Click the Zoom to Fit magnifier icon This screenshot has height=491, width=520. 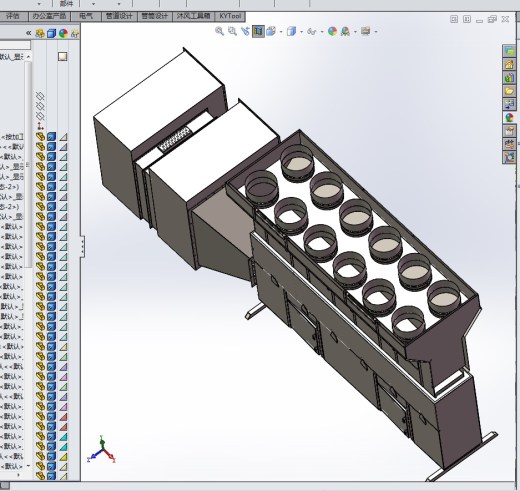(219, 31)
